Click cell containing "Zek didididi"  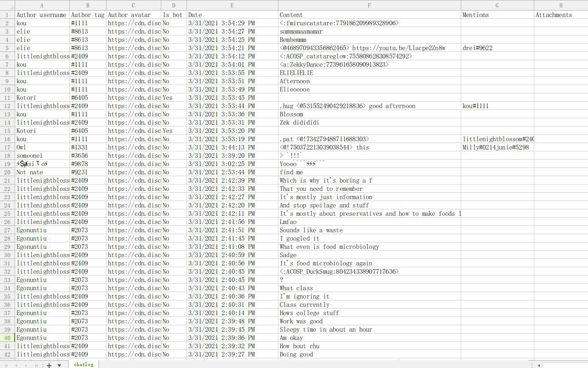369,122
